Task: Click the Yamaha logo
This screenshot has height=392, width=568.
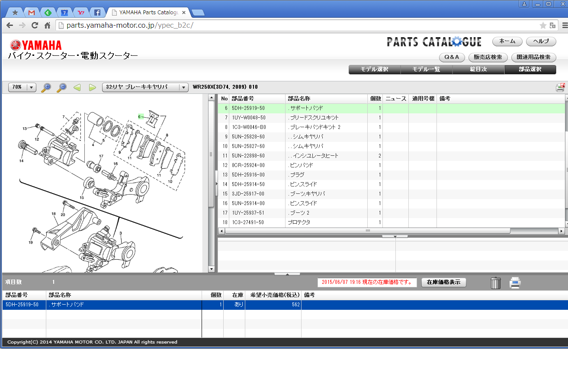Action: pos(36,45)
